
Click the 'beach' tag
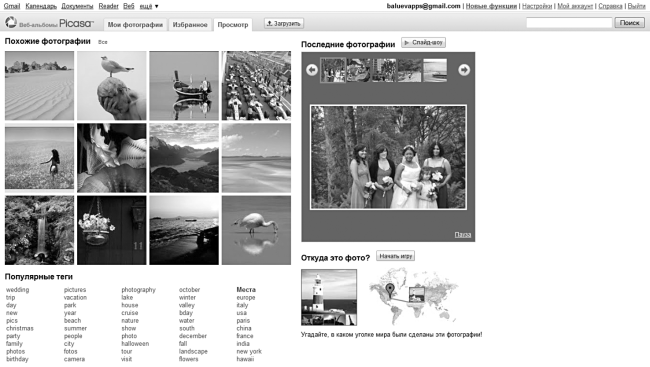point(72,321)
